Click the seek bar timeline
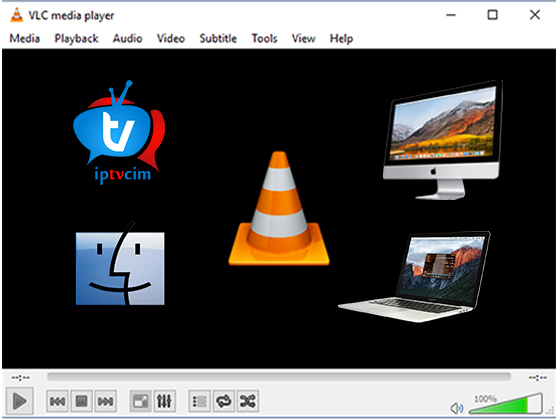 (x=279, y=377)
